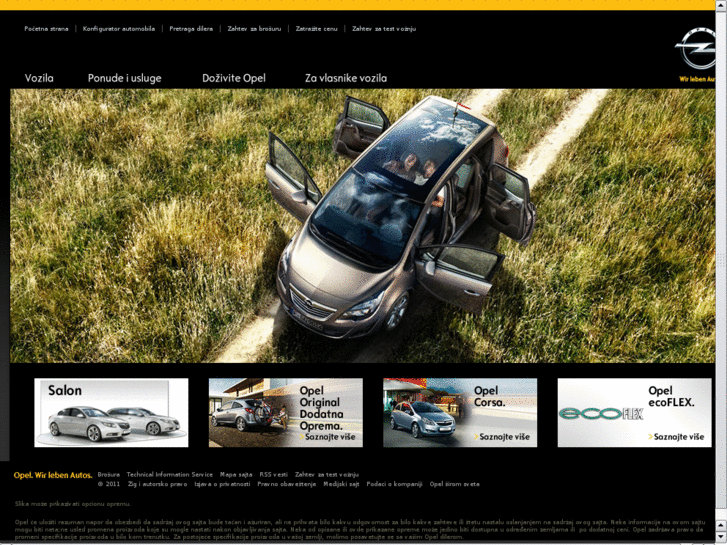
Task: Open footer Zahtev za test vožnju link
Action: click(327, 474)
